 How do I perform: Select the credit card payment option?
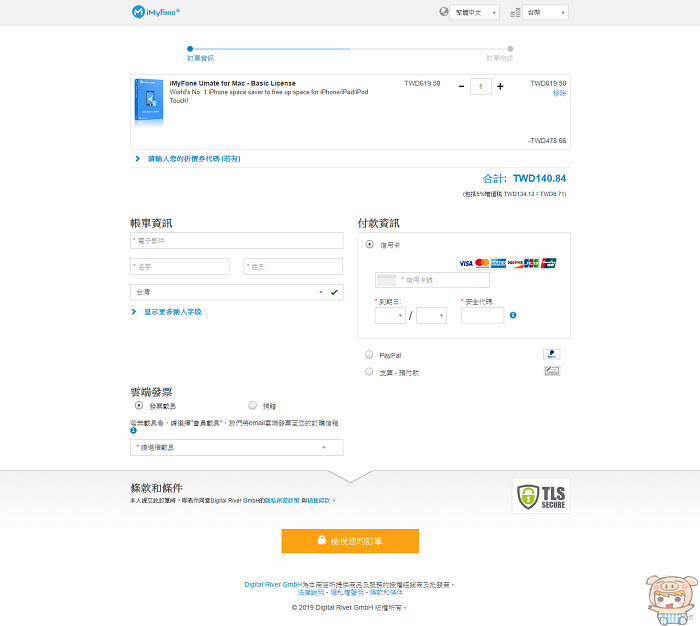coord(370,244)
